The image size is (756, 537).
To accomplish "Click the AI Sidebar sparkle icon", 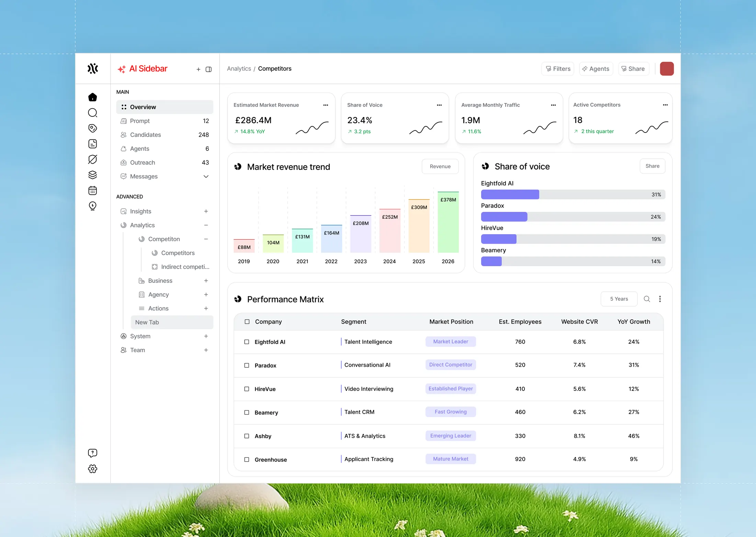I will pos(122,69).
